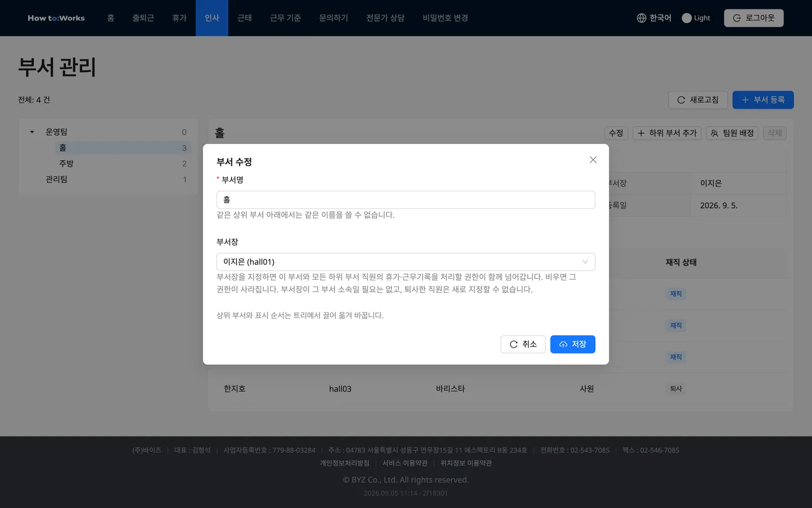The width and height of the screenshot is (812, 508).
Task: Open the 서비스 이용약관 footer link
Action: coord(405,463)
